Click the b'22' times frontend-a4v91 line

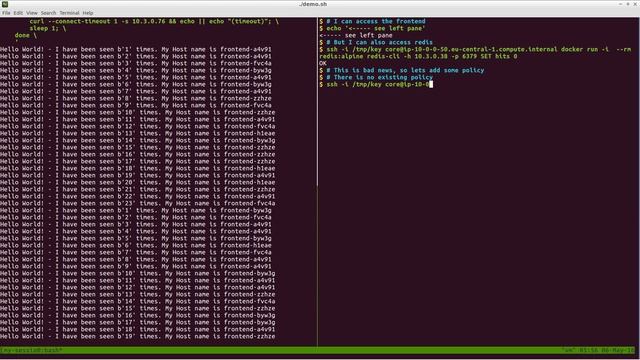[138, 196]
